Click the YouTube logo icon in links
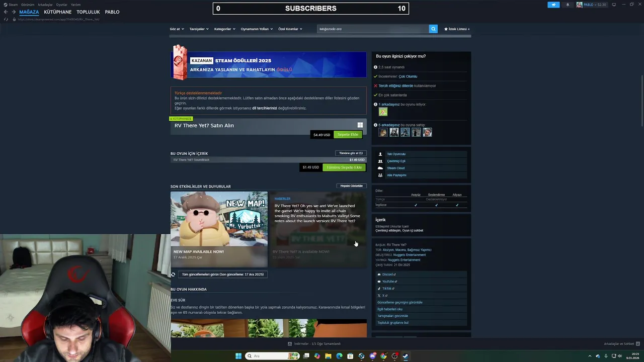This screenshot has width=644, height=362. (x=379, y=282)
